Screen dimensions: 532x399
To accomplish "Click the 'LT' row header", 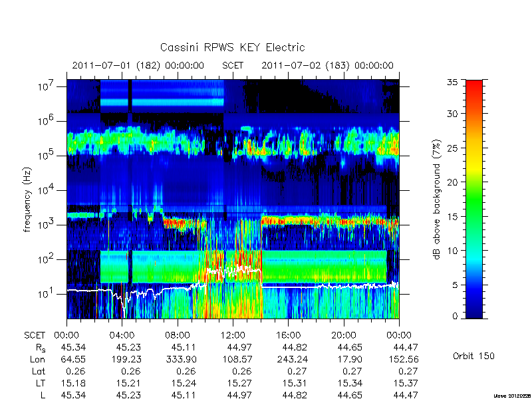I will 41,383.
